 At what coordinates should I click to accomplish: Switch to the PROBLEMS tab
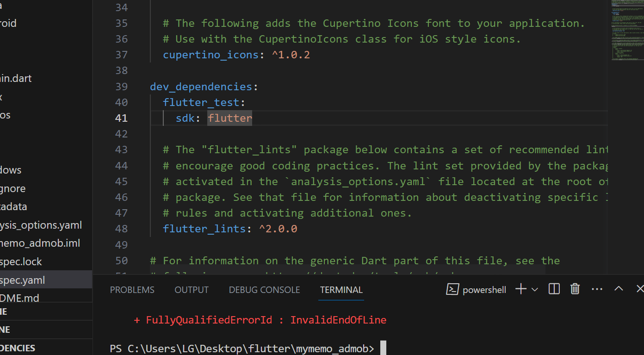[132, 290]
